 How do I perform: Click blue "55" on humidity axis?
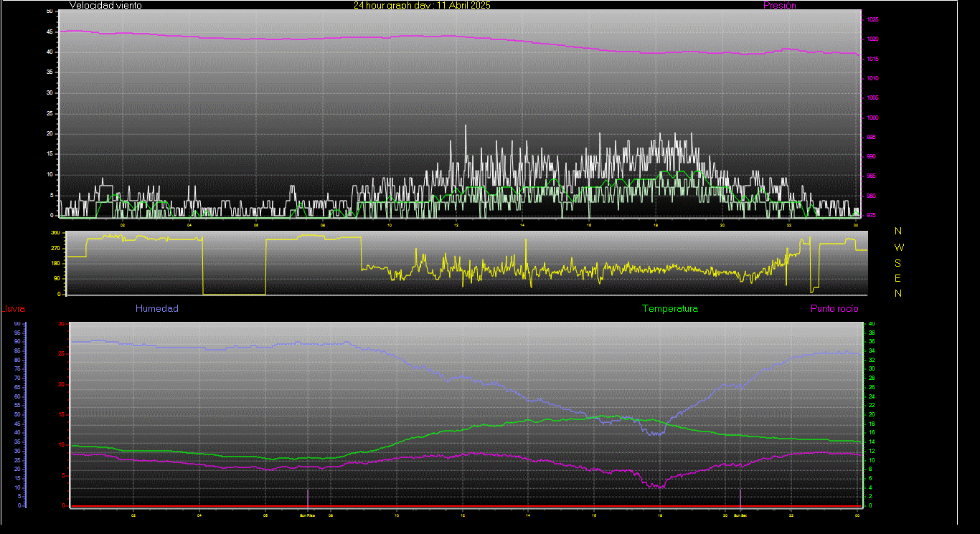17,405
